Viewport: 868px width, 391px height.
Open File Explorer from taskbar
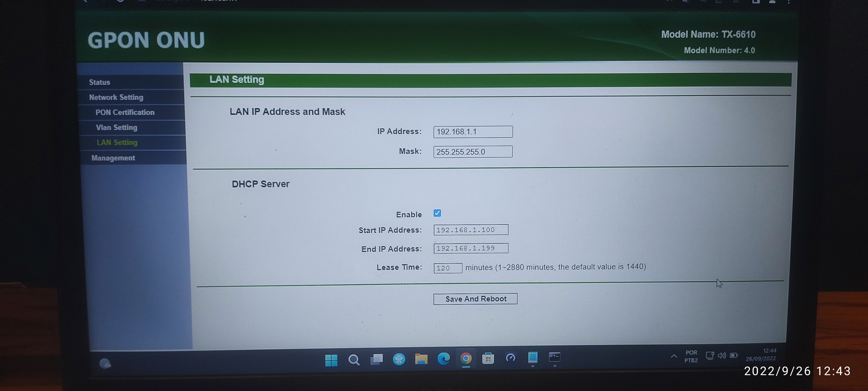tap(421, 359)
